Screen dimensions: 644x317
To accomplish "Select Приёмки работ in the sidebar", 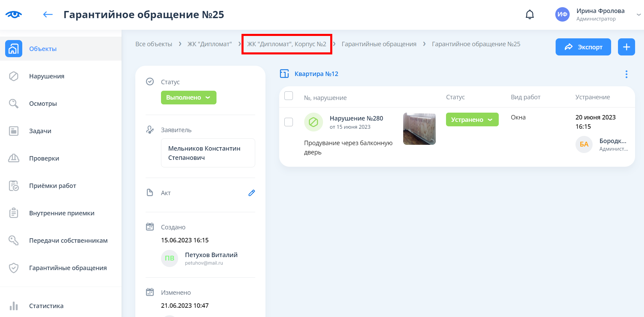I will coord(52,186).
